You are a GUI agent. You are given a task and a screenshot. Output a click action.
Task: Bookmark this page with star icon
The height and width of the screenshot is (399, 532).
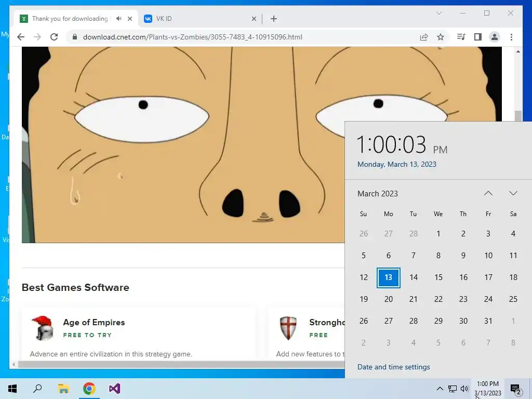coord(441,37)
